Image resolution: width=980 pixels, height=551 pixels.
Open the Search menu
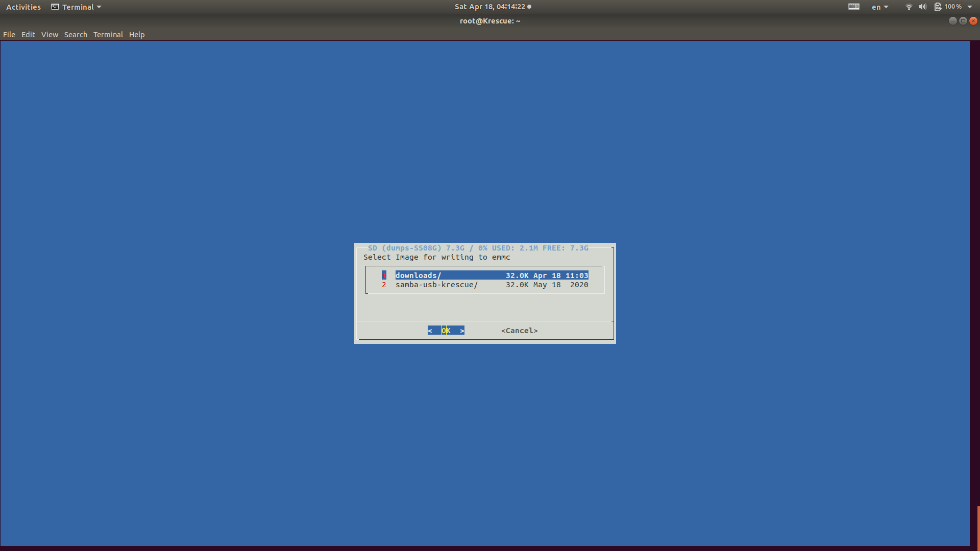point(76,35)
